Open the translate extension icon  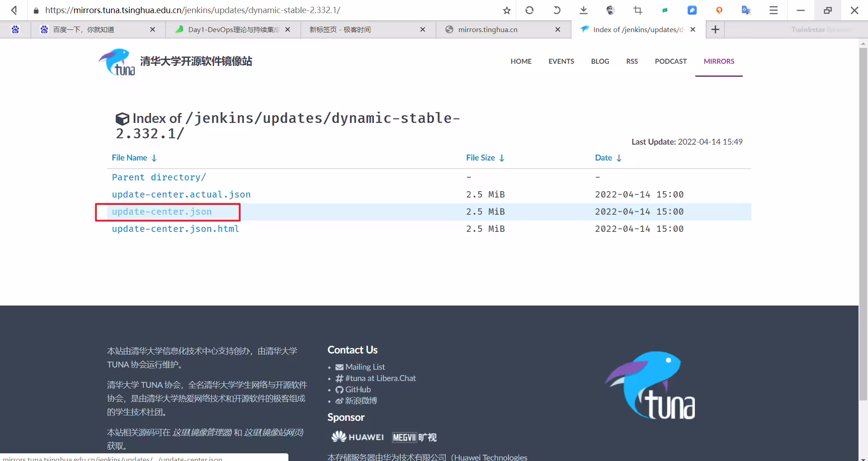pos(746,10)
